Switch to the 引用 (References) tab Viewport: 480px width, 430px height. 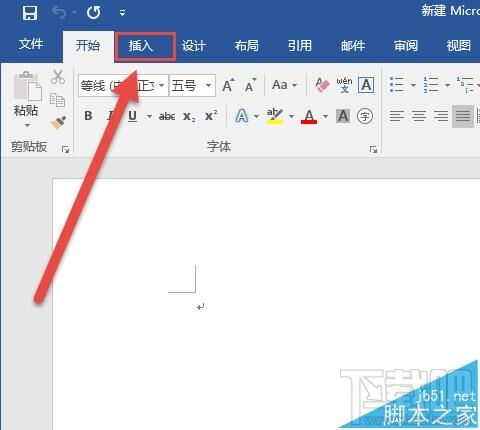(x=300, y=46)
